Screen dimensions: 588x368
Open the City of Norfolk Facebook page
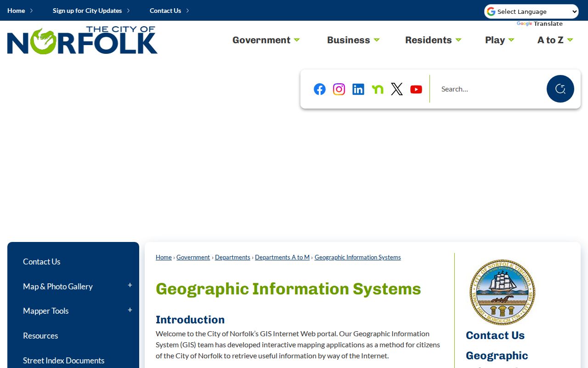coord(320,89)
